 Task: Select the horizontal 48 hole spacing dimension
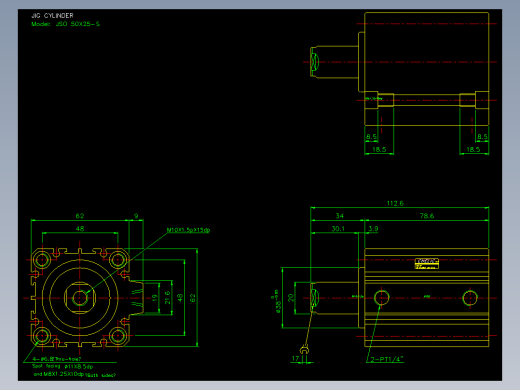(x=80, y=228)
